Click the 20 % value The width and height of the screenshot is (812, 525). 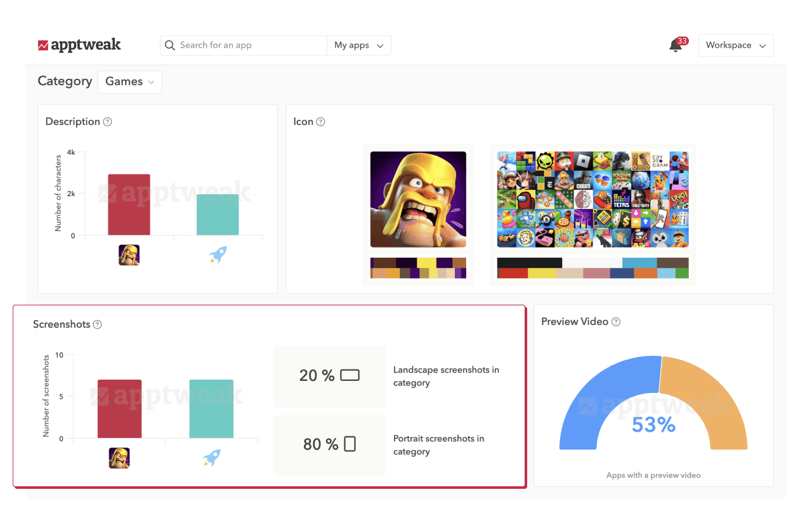[317, 375]
